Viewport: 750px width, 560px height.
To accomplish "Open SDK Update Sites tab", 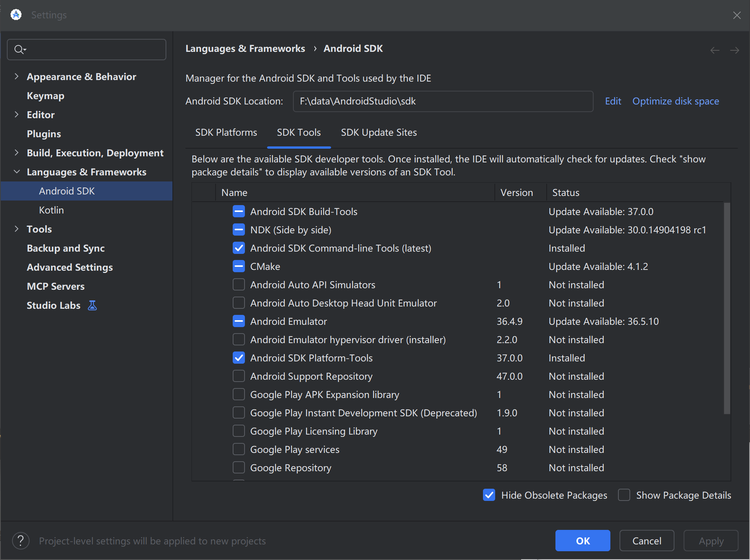I will point(379,133).
